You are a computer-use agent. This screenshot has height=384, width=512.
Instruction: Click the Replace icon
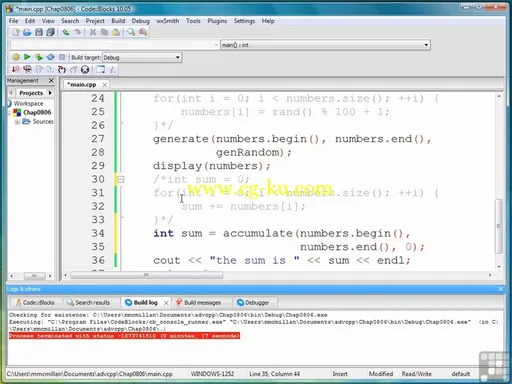[x=143, y=32]
